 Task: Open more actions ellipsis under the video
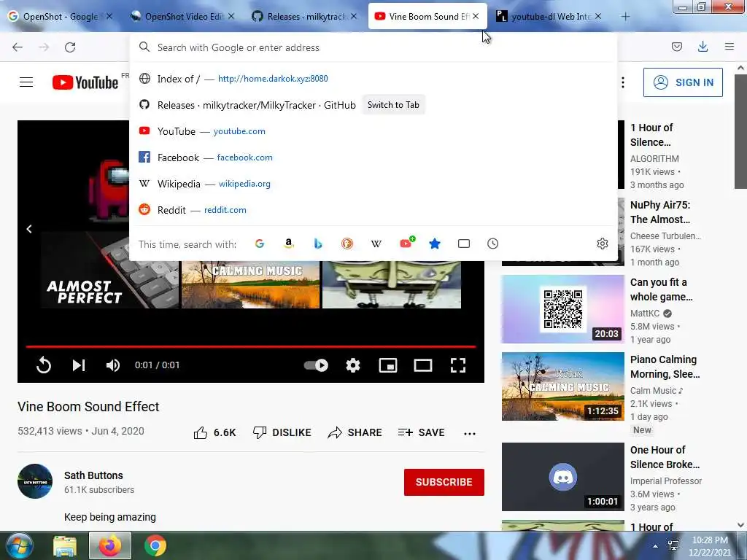click(x=470, y=433)
